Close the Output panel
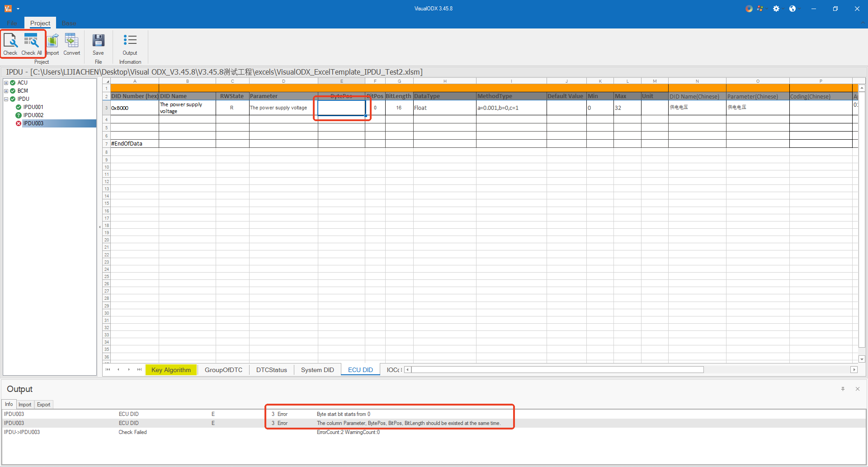 857,389
